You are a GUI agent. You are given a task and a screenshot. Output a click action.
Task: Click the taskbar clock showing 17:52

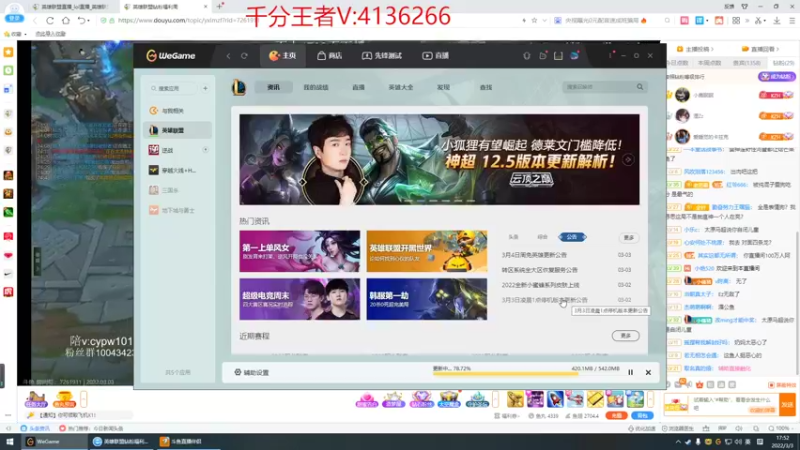coord(782,442)
